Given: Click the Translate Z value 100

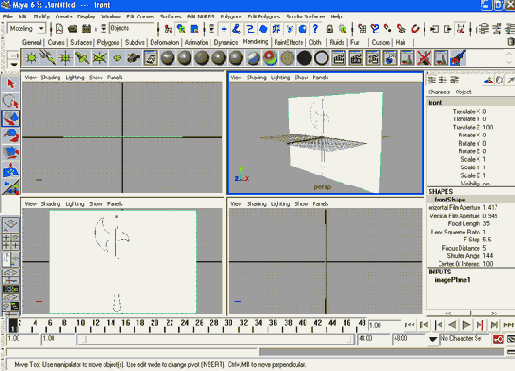Looking at the screenshot, I should (488, 127).
